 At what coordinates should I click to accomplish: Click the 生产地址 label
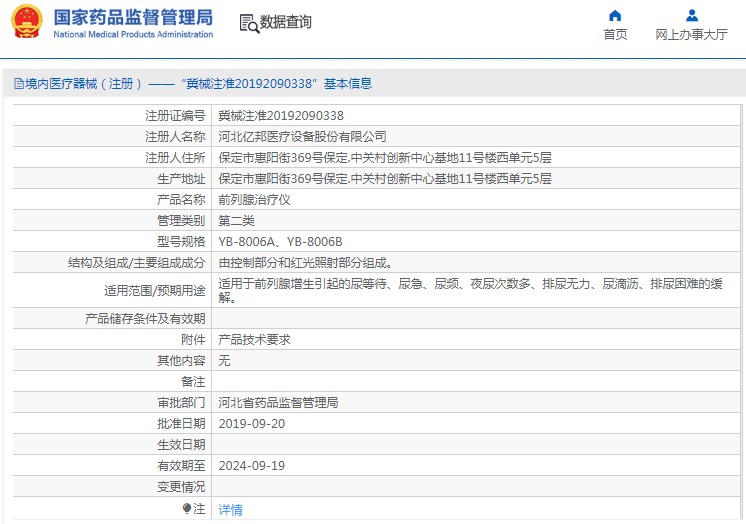[181, 178]
